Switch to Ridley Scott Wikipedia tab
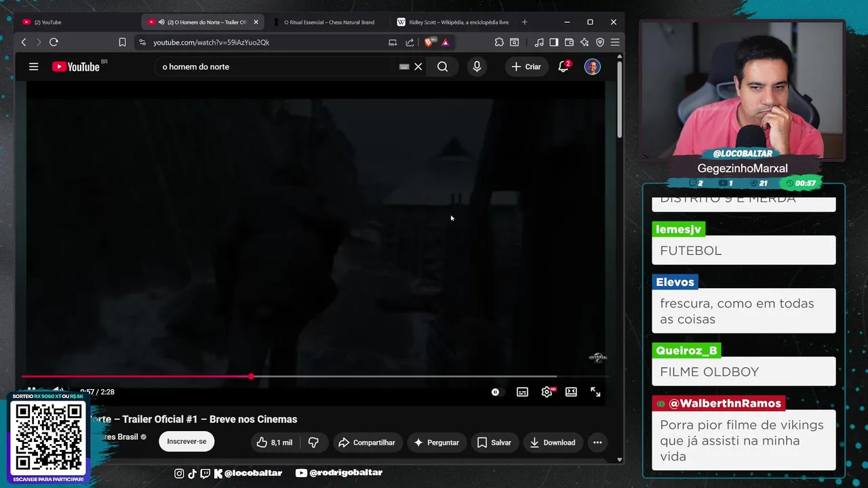The image size is (868, 488). (453, 22)
